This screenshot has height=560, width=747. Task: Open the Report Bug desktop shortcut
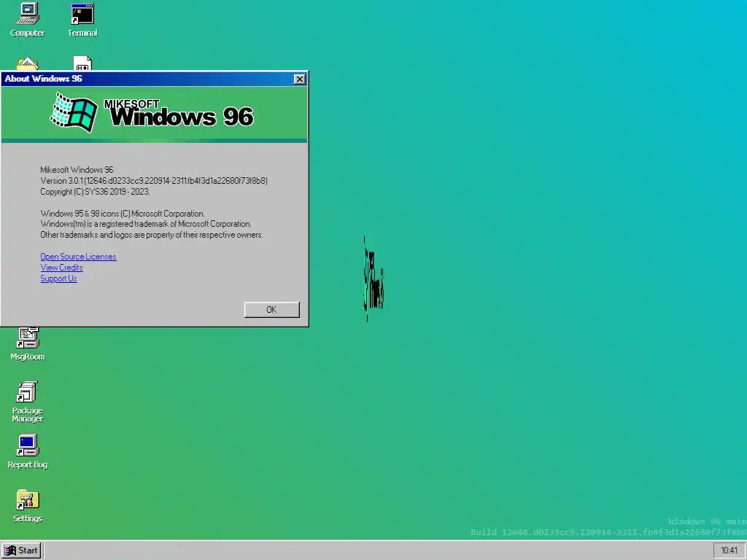28,451
